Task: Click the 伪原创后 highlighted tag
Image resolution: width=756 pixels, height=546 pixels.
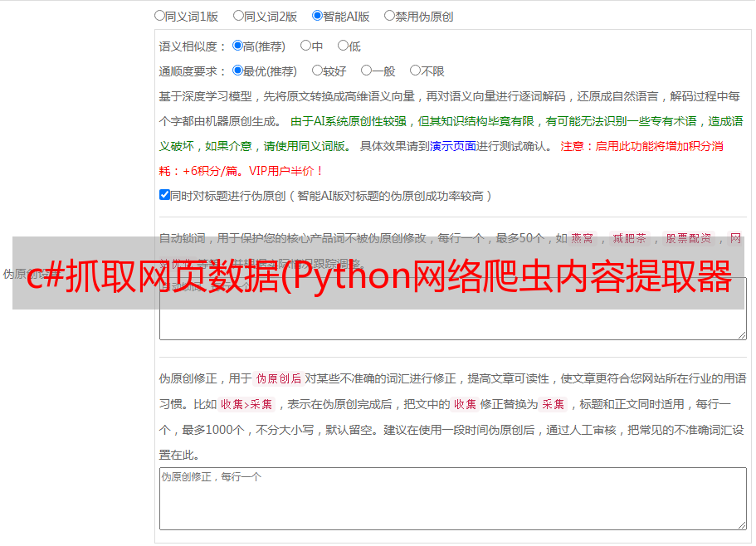Action: [x=279, y=378]
